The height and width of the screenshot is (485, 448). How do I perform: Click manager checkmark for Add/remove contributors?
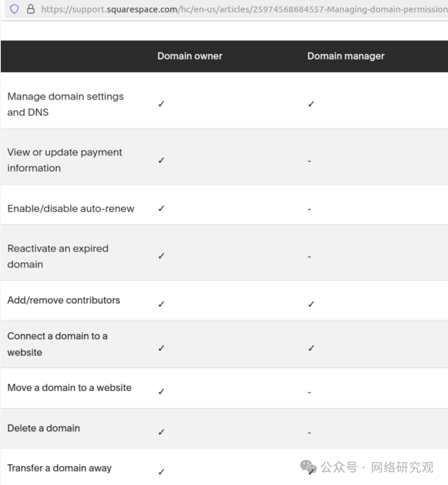tap(311, 304)
